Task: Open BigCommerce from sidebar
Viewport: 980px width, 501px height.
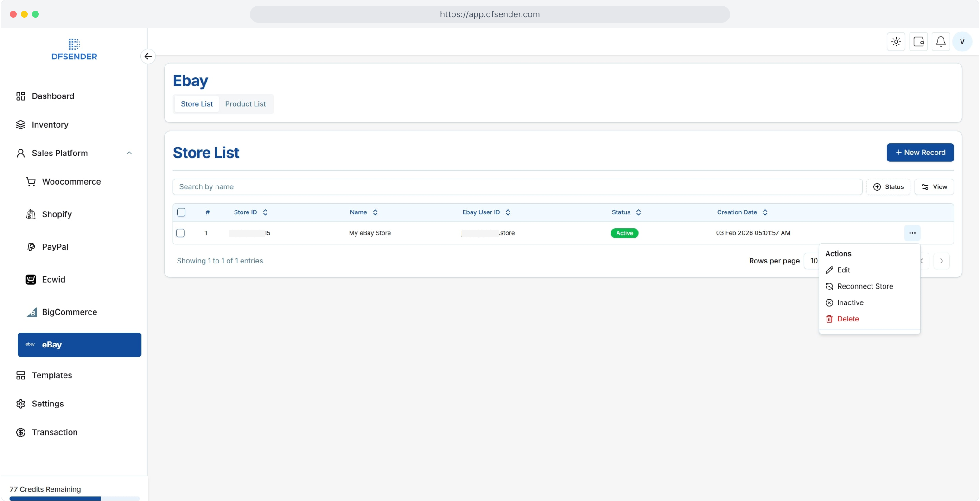Action: [x=69, y=312]
